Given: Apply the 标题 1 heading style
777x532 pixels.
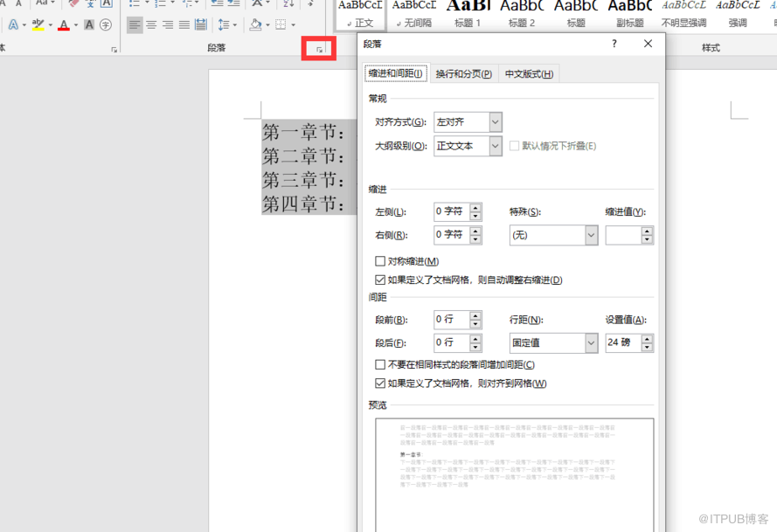Looking at the screenshot, I should [x=468, y=15].
